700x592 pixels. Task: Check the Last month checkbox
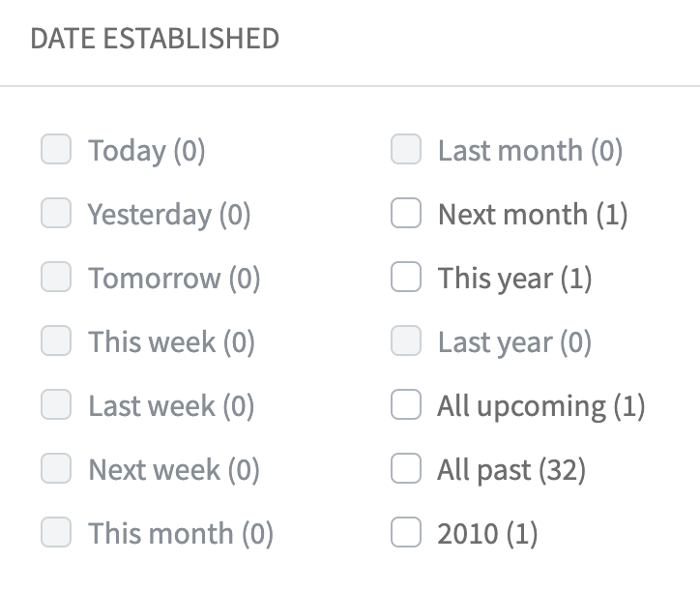[406, 150]
